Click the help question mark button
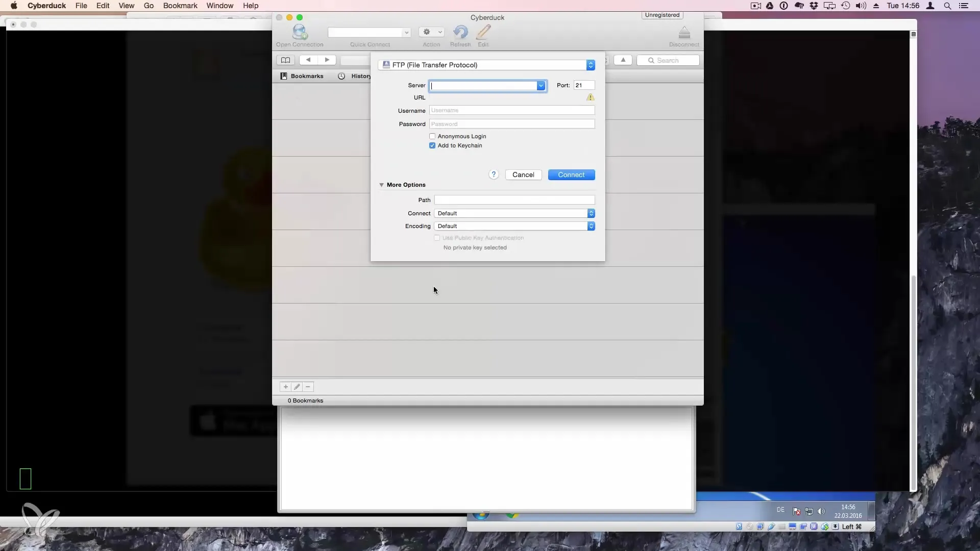Image resolution: width=980 pixels, height=551 pixels. (494, 174)
